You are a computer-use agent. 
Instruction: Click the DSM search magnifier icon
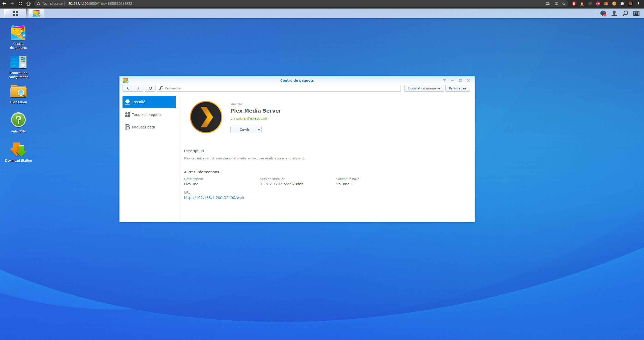(625, 13)
